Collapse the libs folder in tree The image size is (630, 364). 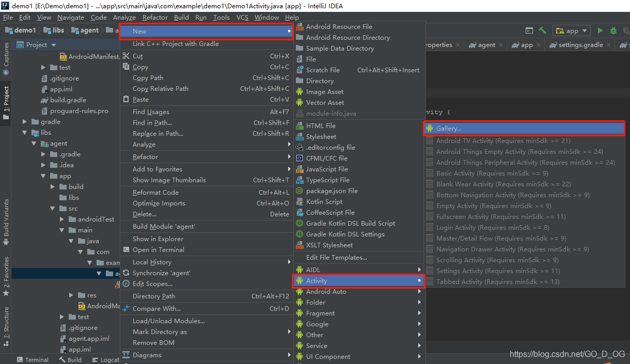(x=24, y=133)
